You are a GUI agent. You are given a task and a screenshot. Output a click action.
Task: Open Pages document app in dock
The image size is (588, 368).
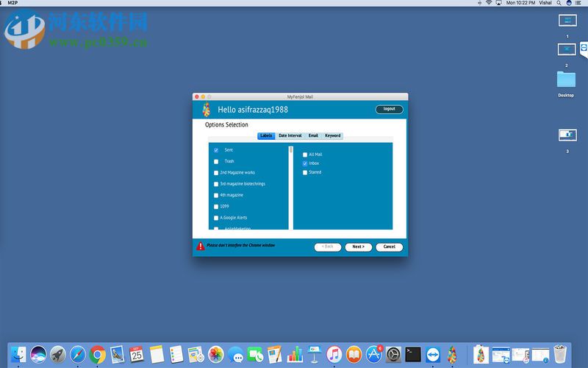coord(275,355)
